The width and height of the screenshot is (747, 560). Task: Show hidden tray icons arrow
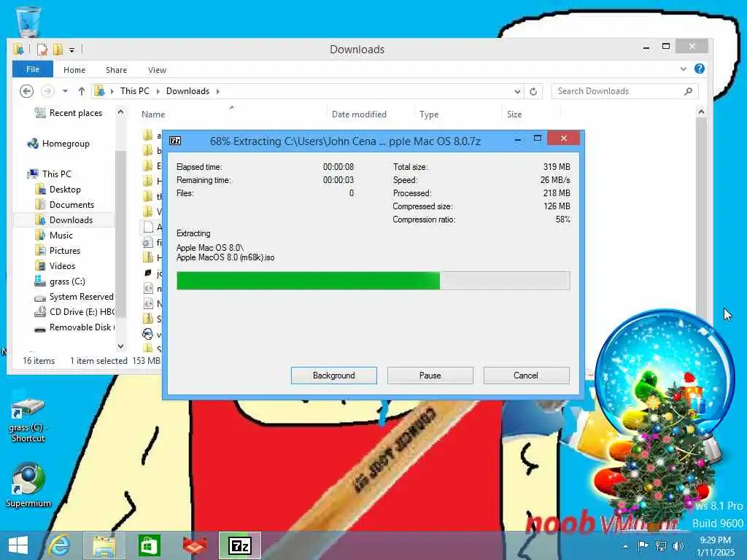(x=625, y=546)
